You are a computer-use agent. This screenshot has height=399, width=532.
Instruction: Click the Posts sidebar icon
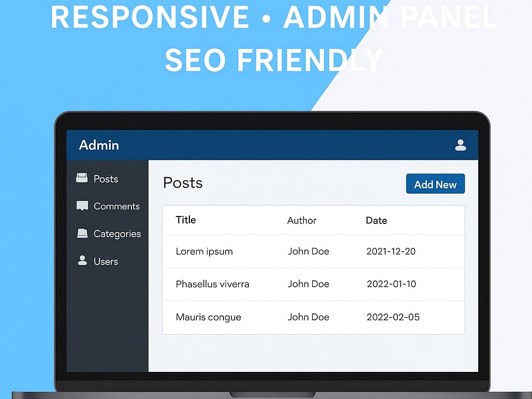click(82, 178)
